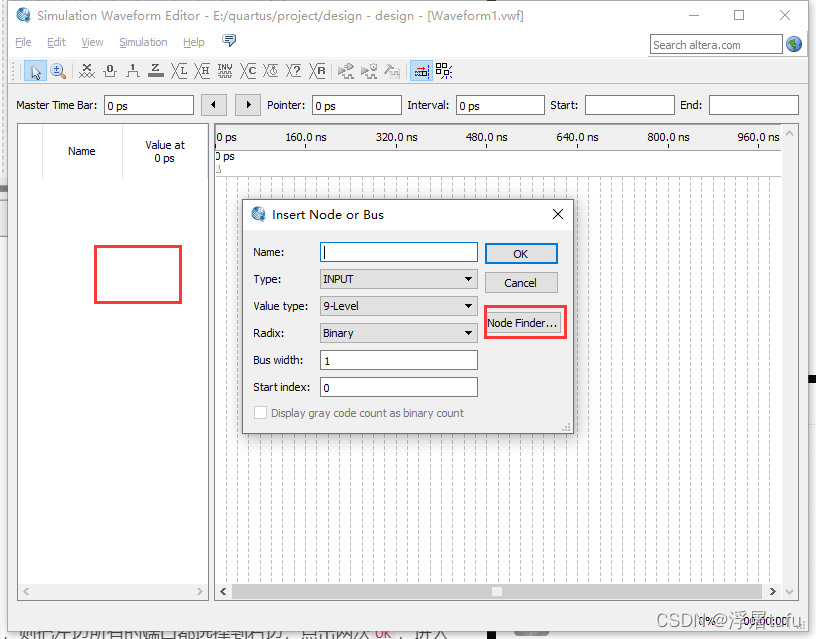Maximize the Simulation Waveform Editor window
The width and height of the screenshot is (816, 639).
coord(739,15)
